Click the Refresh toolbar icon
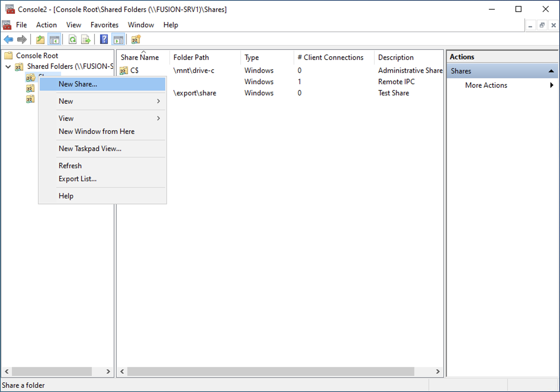The width and height of the screenshot is (560, 392). [73, 39]
